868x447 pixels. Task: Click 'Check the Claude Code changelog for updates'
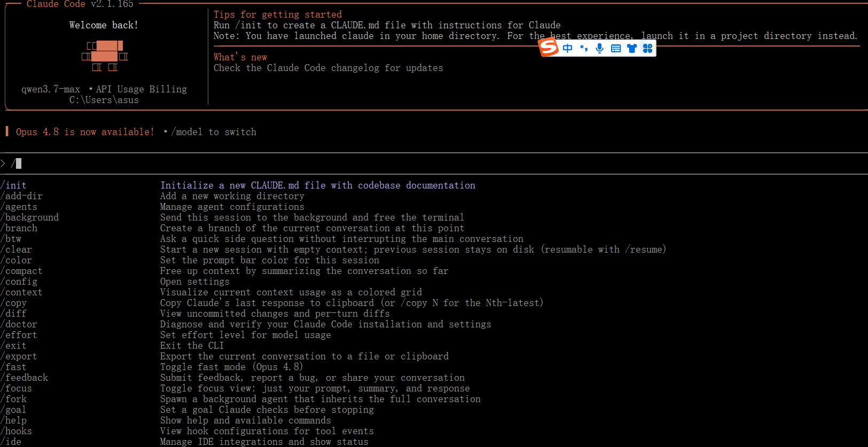point(329,68)
